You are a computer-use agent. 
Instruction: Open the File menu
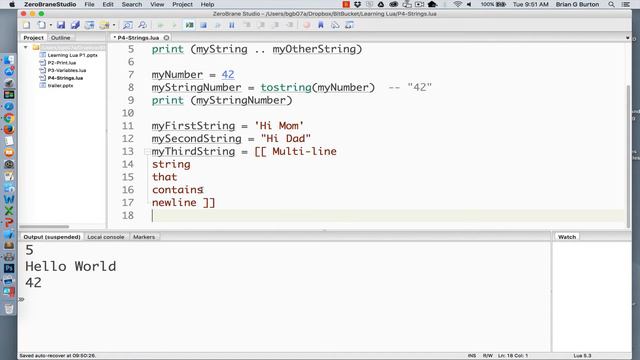point(89,4)
